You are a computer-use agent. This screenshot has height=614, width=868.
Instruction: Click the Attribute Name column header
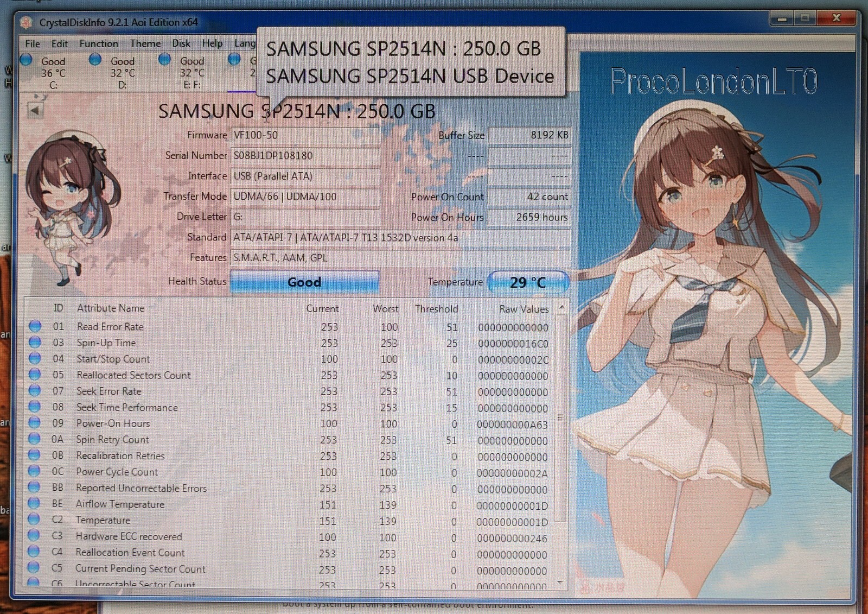(x=111, y=308)
